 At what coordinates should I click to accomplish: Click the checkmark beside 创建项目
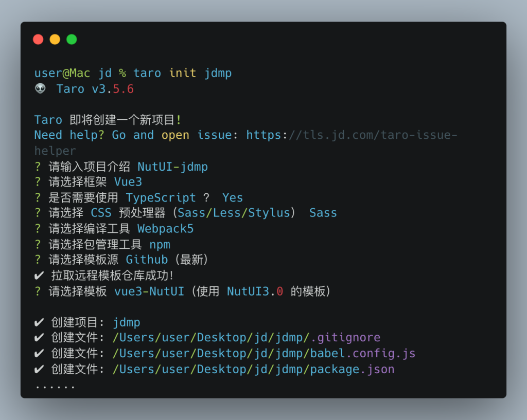[x=39, y=322]
